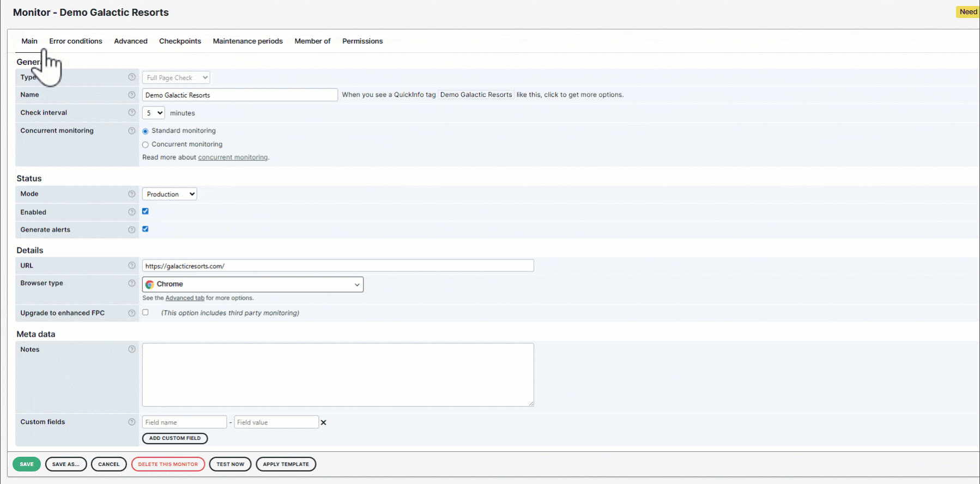Click help icon beside Notes
Viewport: 980px width, 484px height.
(x=131, y=349)
